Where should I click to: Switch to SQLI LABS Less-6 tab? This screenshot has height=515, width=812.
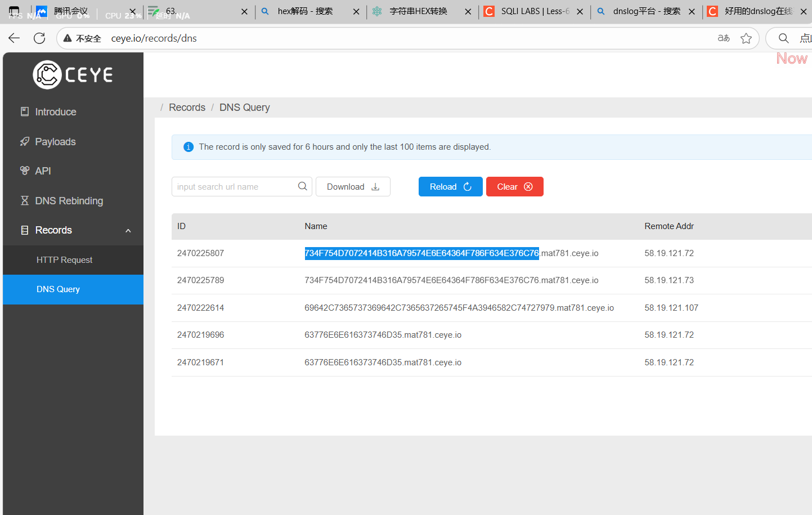(535, 11)
